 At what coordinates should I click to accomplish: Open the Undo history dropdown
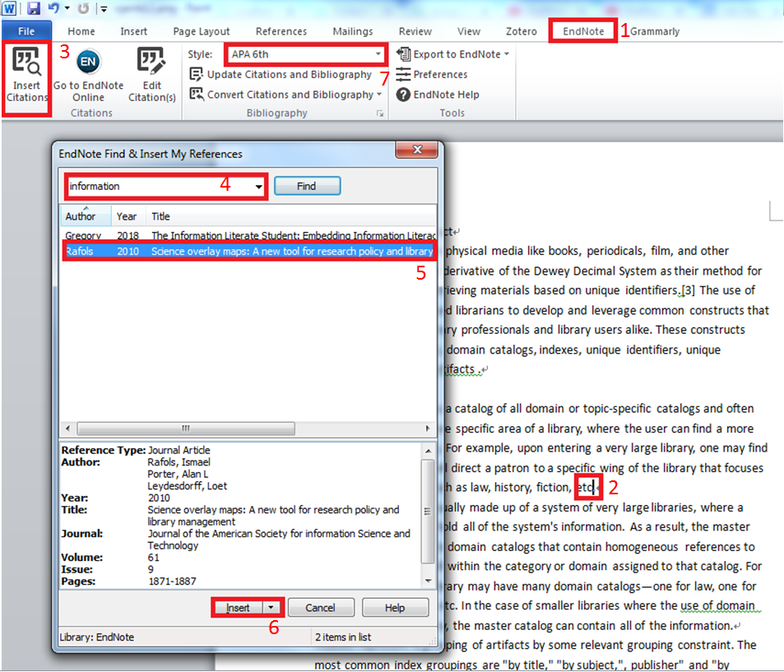(67, 8)
